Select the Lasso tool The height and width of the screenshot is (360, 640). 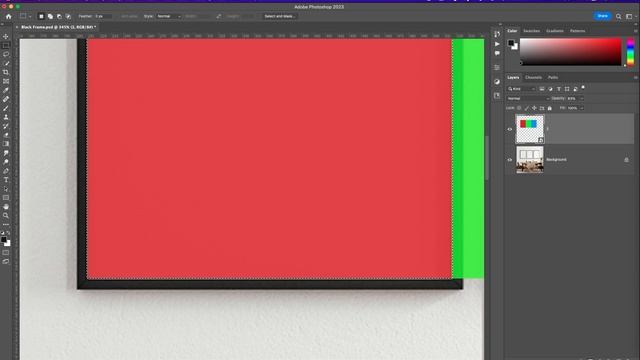(6, 54)
